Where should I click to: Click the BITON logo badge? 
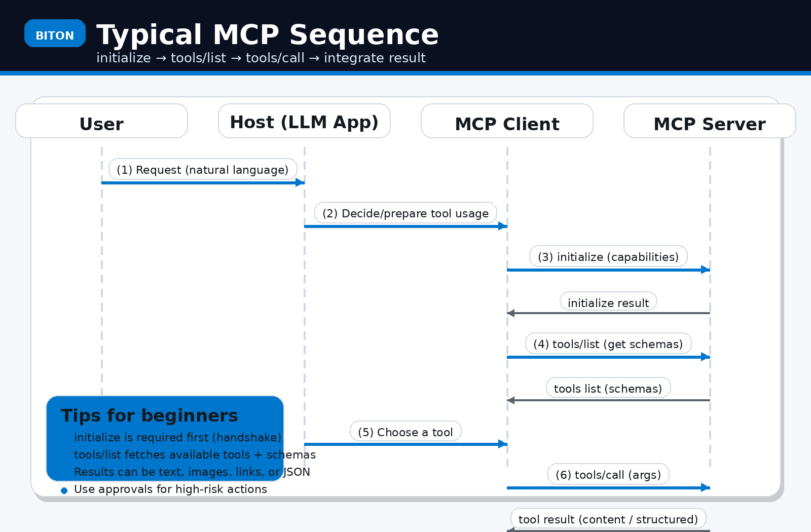click(55, 34)
